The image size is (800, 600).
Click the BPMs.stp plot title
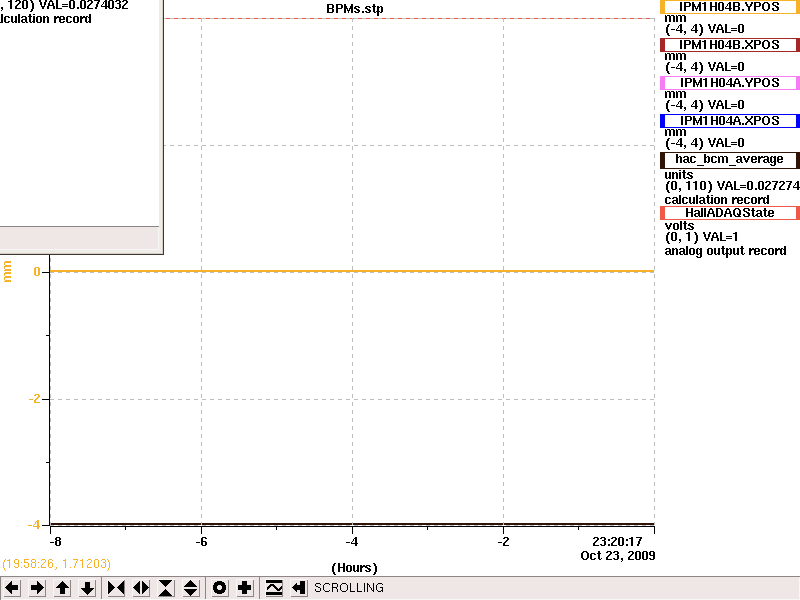[355, 9]
